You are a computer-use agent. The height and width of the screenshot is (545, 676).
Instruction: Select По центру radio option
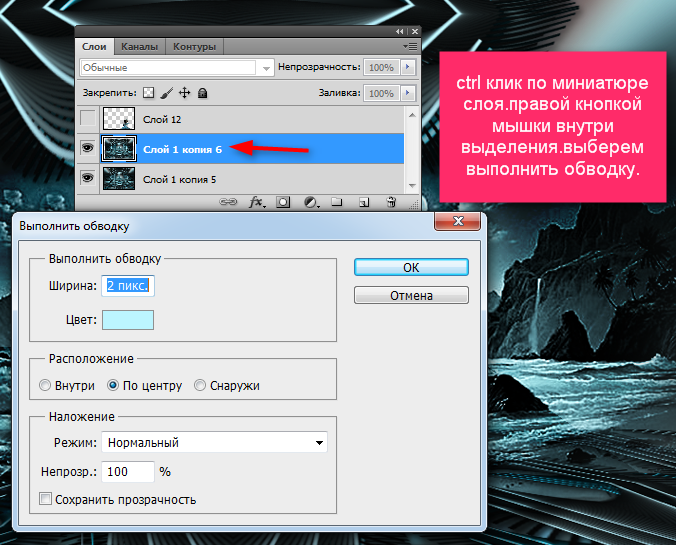tap(113, 385)
